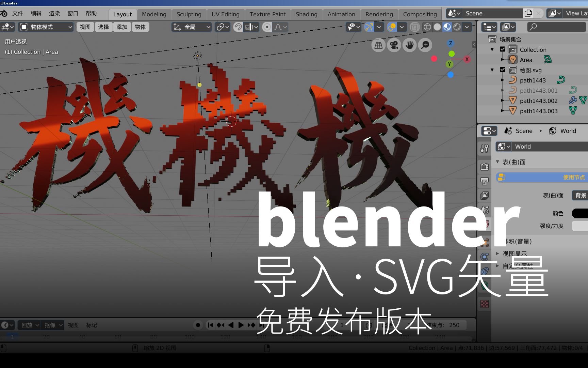Open the 全局 transform orientation dropdown
Viewport: 588px width, 368px height.
pyautogui.click(x=192, y=27)
